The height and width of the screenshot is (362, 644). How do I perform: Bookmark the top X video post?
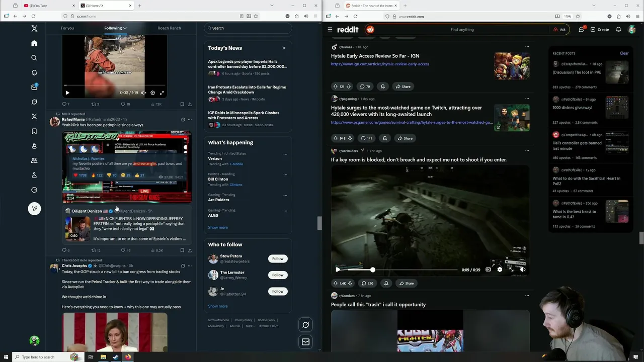(182, 104)
